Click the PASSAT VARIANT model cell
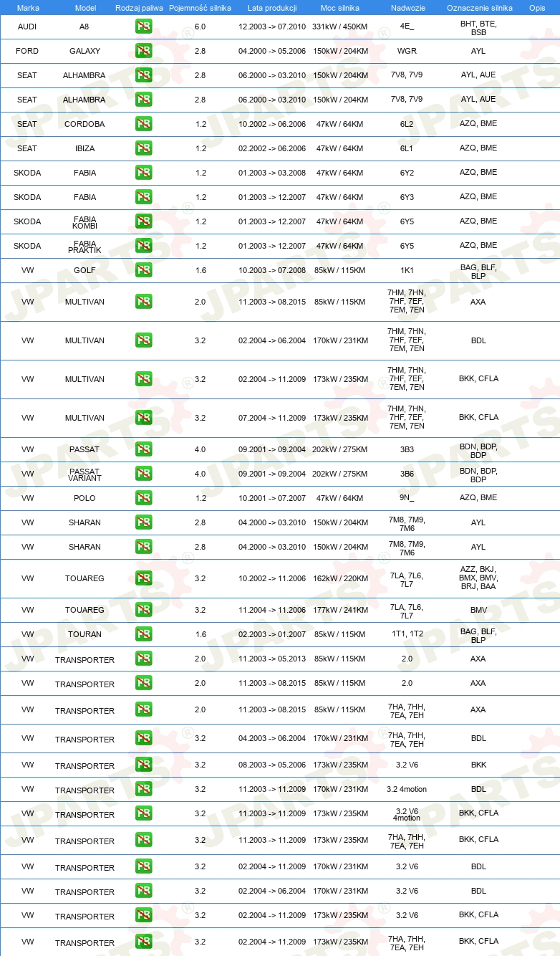The height and width of the screenshot is (956, 560). point(85,474)
